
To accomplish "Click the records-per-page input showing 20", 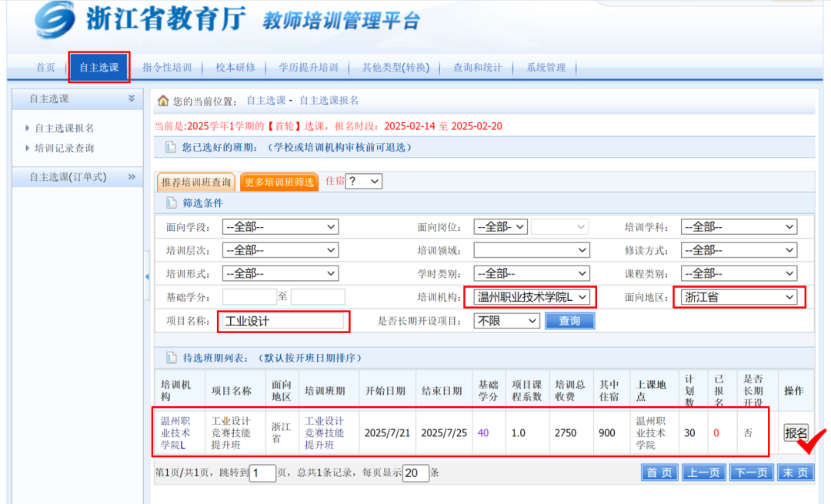I will [x=415, y=472].
